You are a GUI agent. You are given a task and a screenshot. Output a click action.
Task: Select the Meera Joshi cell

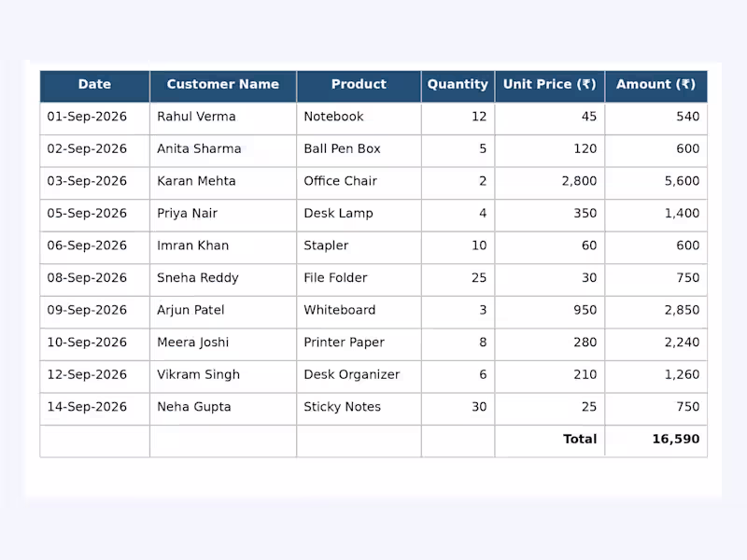pyautogui.click(x=223, y=344)
